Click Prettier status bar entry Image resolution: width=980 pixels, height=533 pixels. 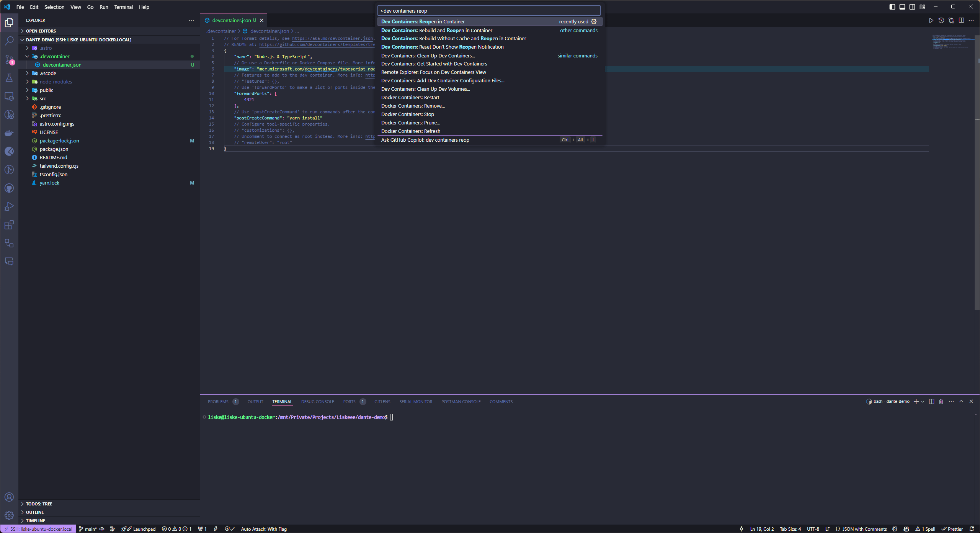(x=952, y=529)
